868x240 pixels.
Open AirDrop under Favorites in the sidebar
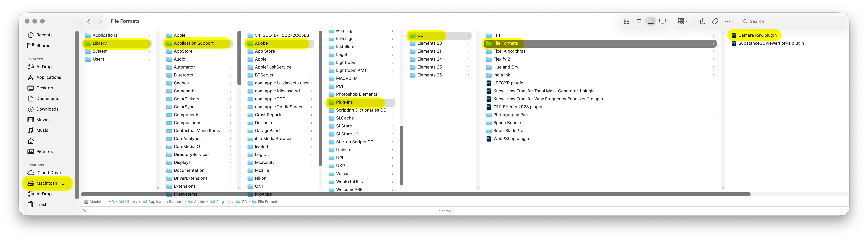44,67
